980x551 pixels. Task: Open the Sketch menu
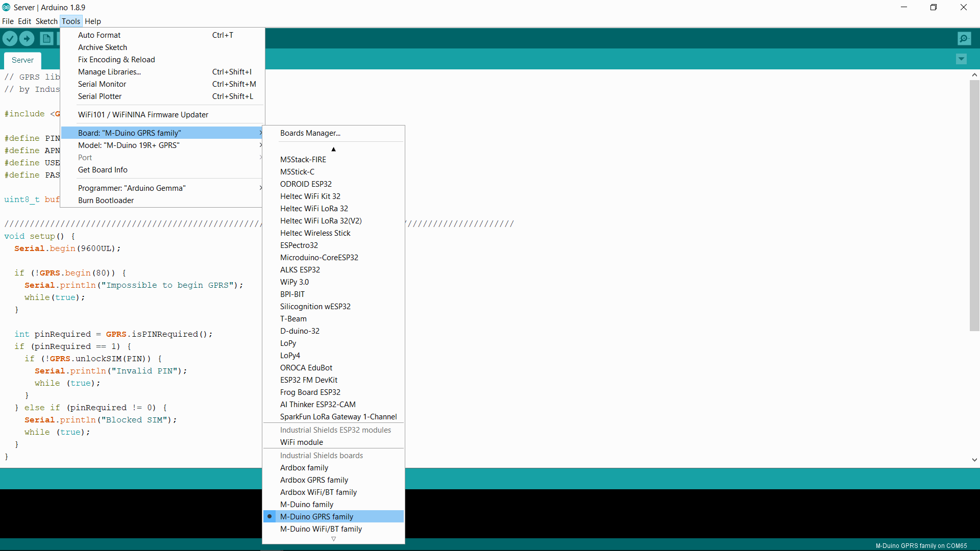point(46,21)
